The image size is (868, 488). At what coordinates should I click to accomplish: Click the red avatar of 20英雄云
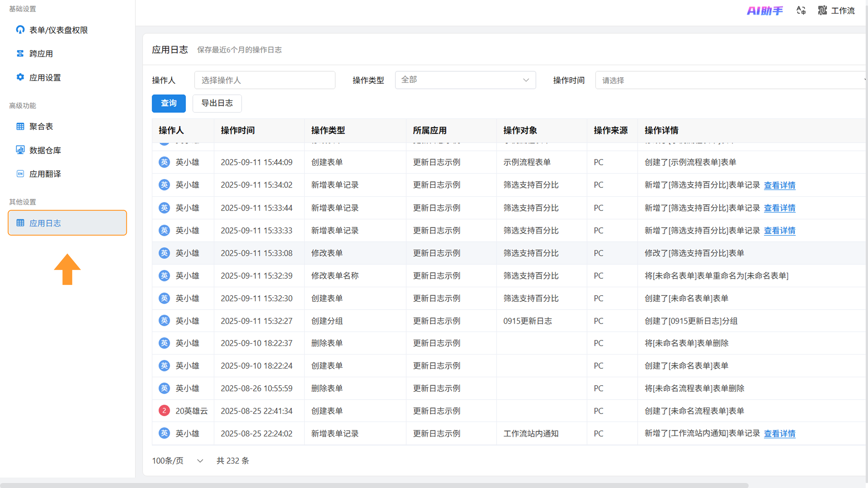[164, 410]
